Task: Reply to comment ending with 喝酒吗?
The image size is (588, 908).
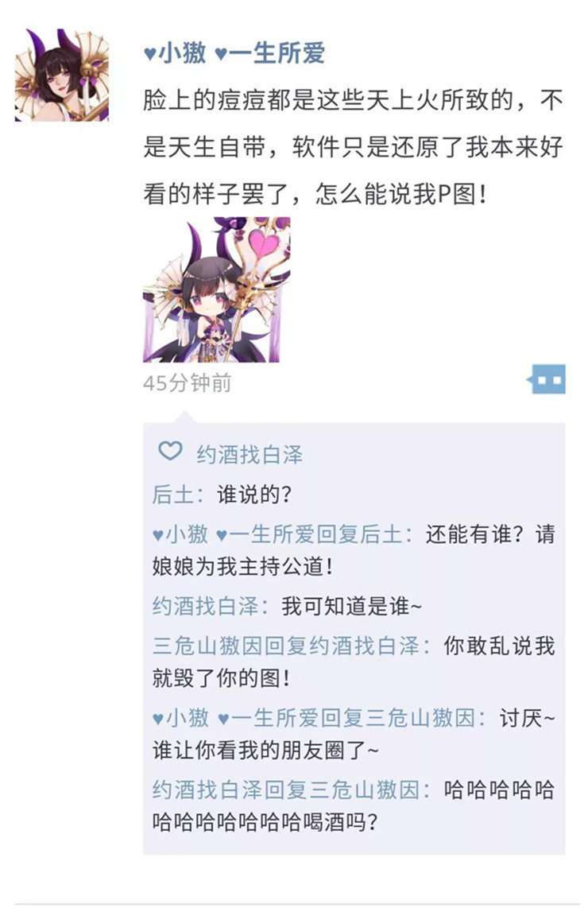Action: click(x=354, y=805)
